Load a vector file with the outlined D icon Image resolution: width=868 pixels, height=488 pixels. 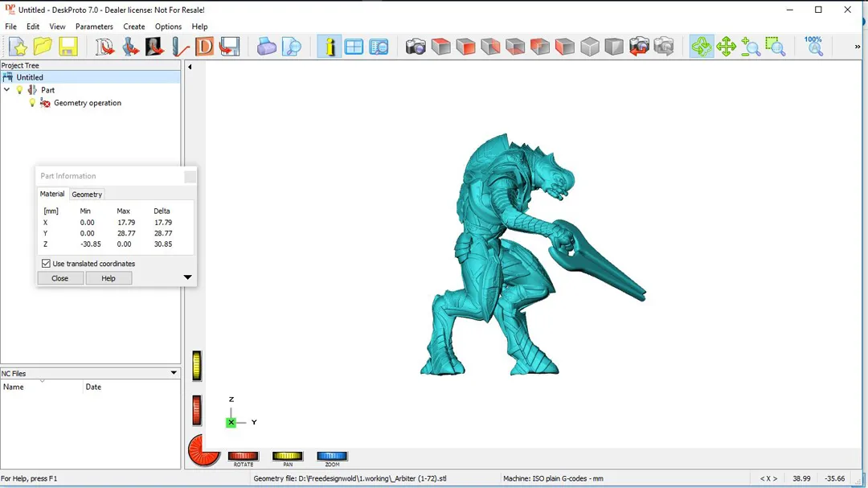tap(104, 47)
